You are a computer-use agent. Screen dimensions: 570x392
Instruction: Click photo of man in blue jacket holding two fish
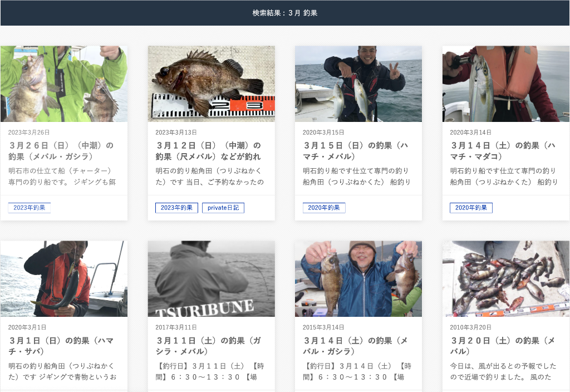(x=358, y=278)
